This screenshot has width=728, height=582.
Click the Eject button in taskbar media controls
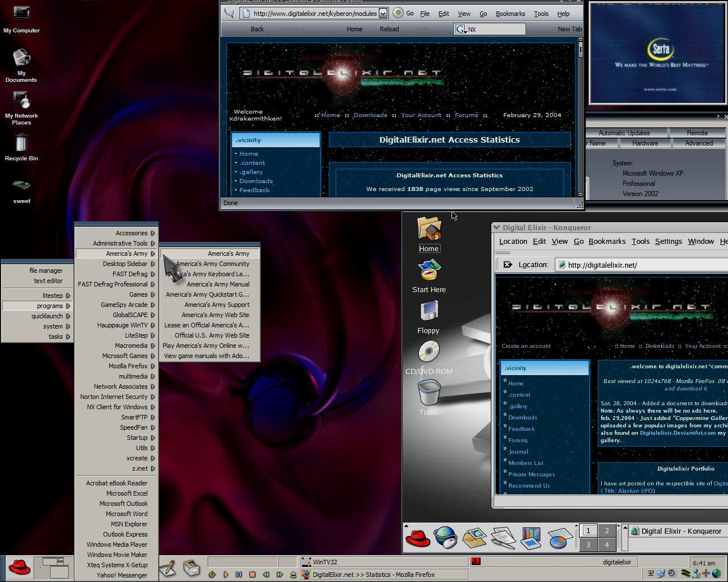point(293,575)
